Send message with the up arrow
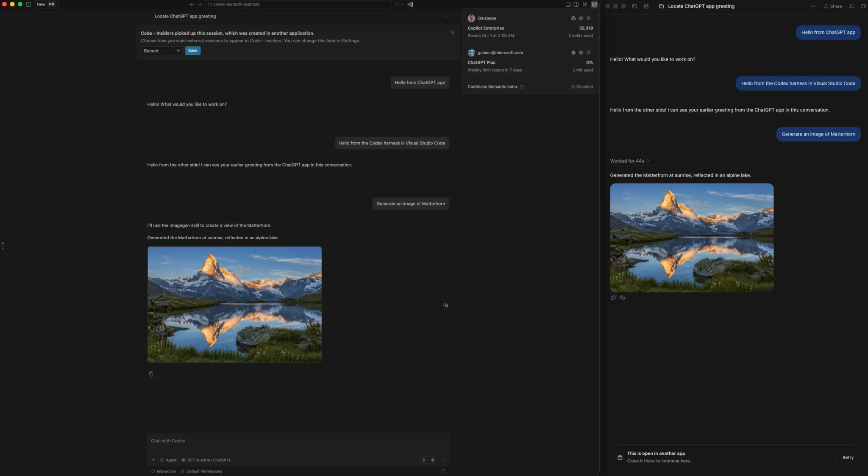The width and height of the screenshot is (868, 476). tap(443, 460)
